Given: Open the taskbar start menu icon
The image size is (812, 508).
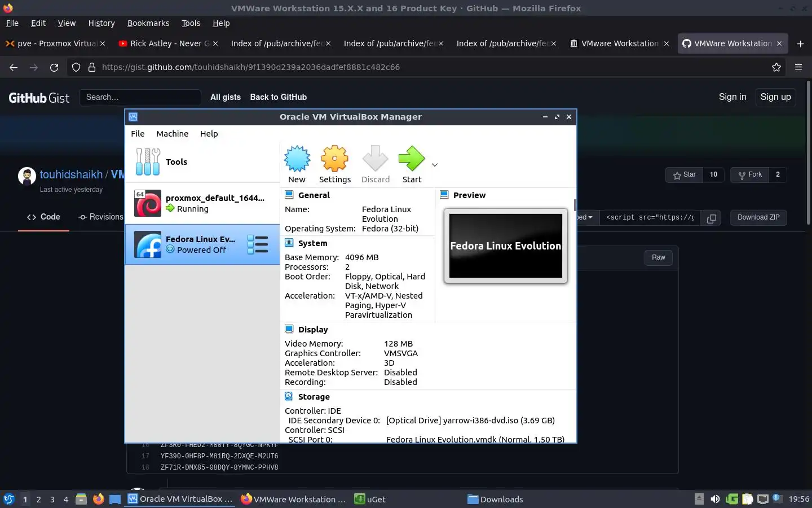Looking at the screenshot, I should (8, 499).
